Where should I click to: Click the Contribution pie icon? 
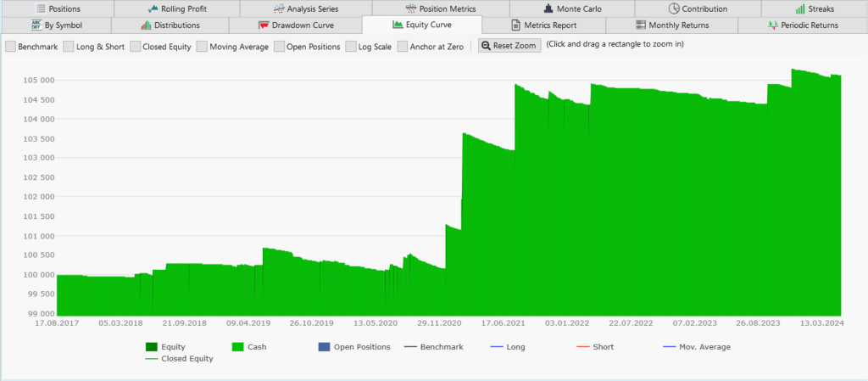(x=674, y=8)
